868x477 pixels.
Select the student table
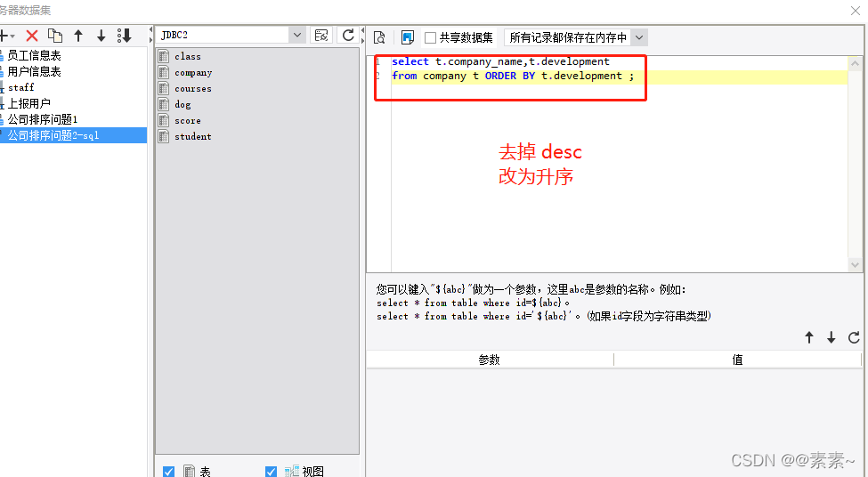pos(192,137)
